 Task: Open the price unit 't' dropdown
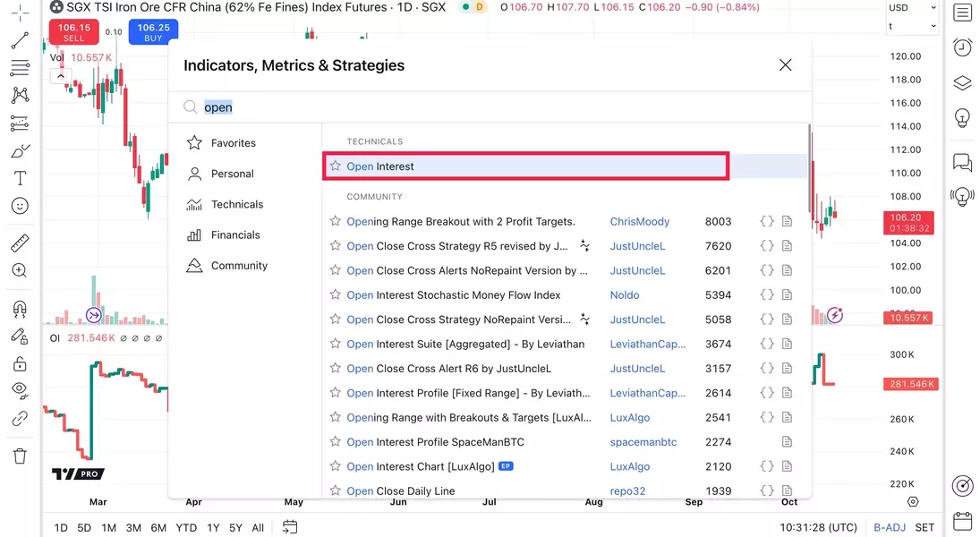pyautogui.click(x=912, y=26)
